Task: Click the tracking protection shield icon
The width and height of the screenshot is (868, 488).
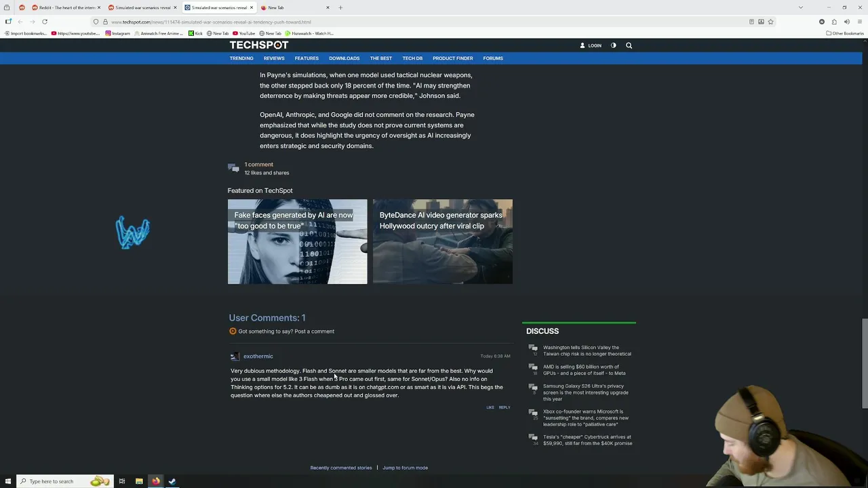Action: (x=96, y=22)
